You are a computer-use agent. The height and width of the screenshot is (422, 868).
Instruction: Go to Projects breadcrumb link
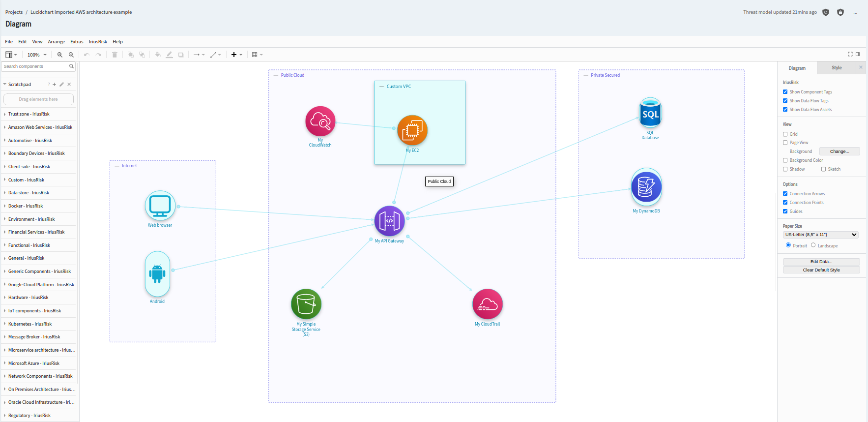[14, 12]
